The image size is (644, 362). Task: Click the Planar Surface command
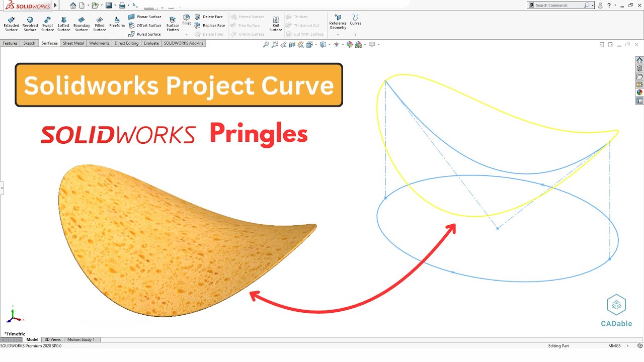pyautogui.click(x=145, y=17)
